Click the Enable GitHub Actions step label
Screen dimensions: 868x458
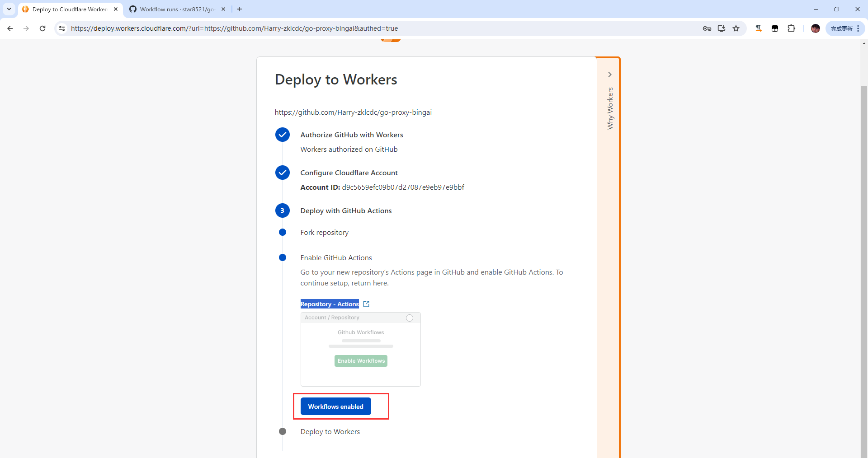click(x=336, y=258)
